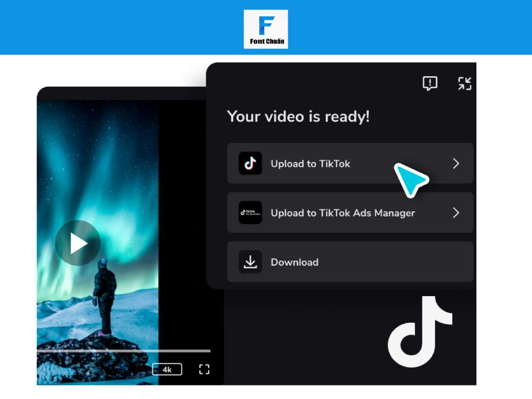The height and width of the screenshot is (399, 532).
Task: Click the "Your video is ready!" heading
Action: tap(298, 117)
